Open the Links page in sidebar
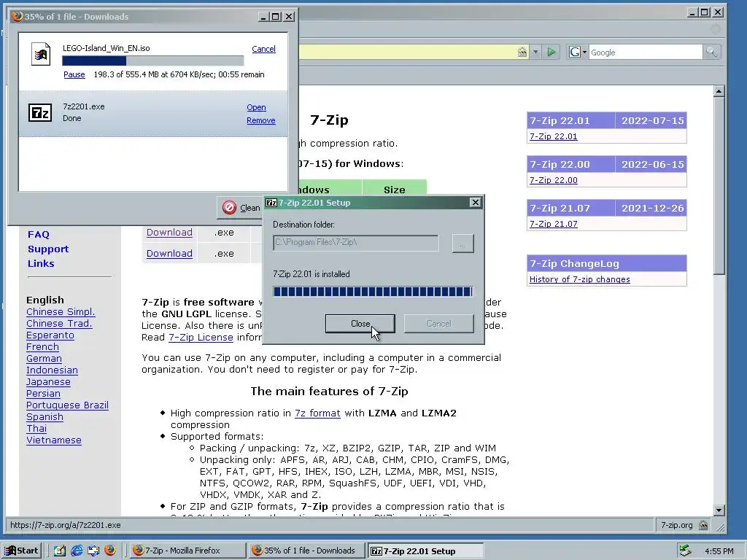 pyautogui.click(x=41, y=263)
